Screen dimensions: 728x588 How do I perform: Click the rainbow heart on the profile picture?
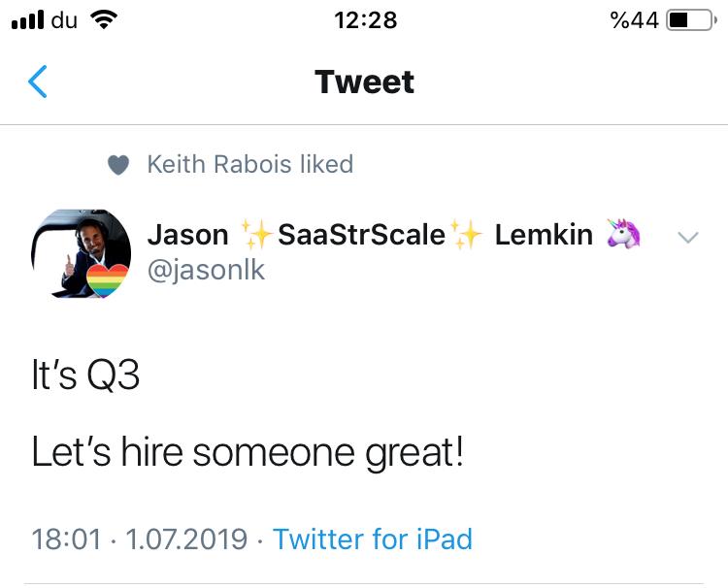109,282
